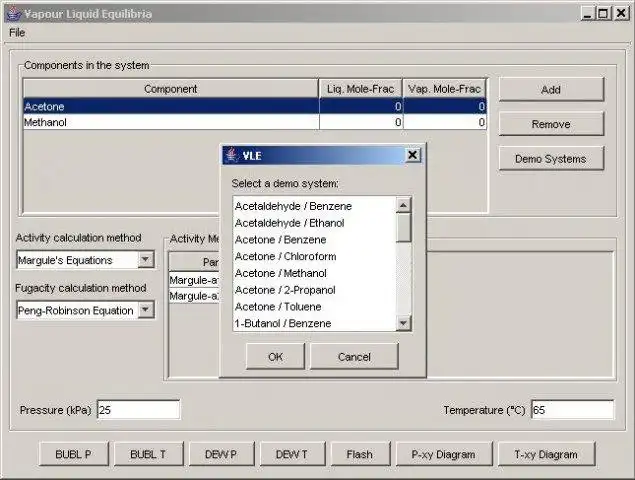Select the Acetone component row

255,106
